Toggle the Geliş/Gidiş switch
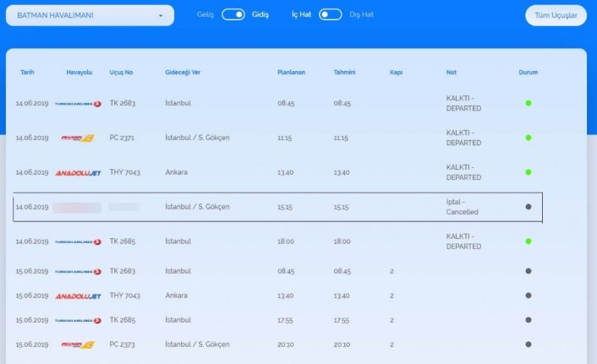 point(233,14)
